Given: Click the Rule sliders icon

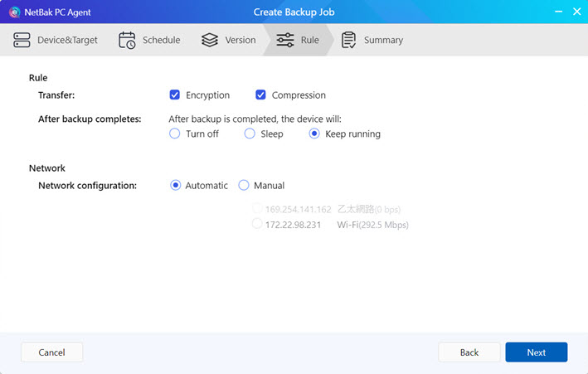Looking at the screenshot, I should click(x=284, y=40).
